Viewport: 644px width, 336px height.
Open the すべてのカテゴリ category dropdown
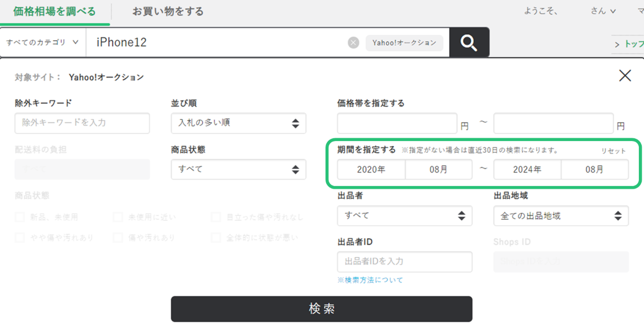coord(42,42)
